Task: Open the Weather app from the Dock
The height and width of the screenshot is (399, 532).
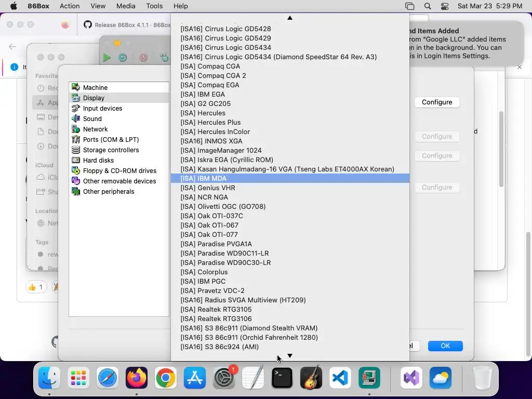Action: tap(441, 378)
